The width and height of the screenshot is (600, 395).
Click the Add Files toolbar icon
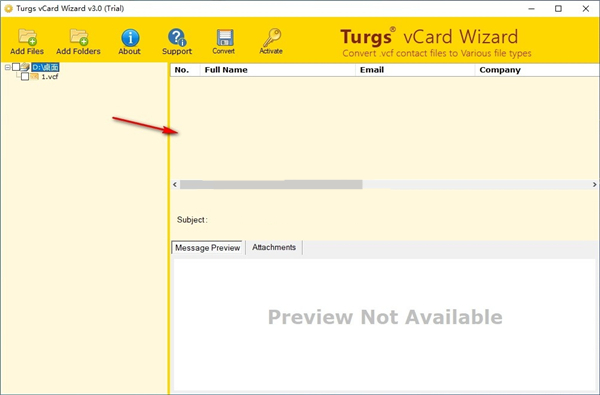coord(27,41)
